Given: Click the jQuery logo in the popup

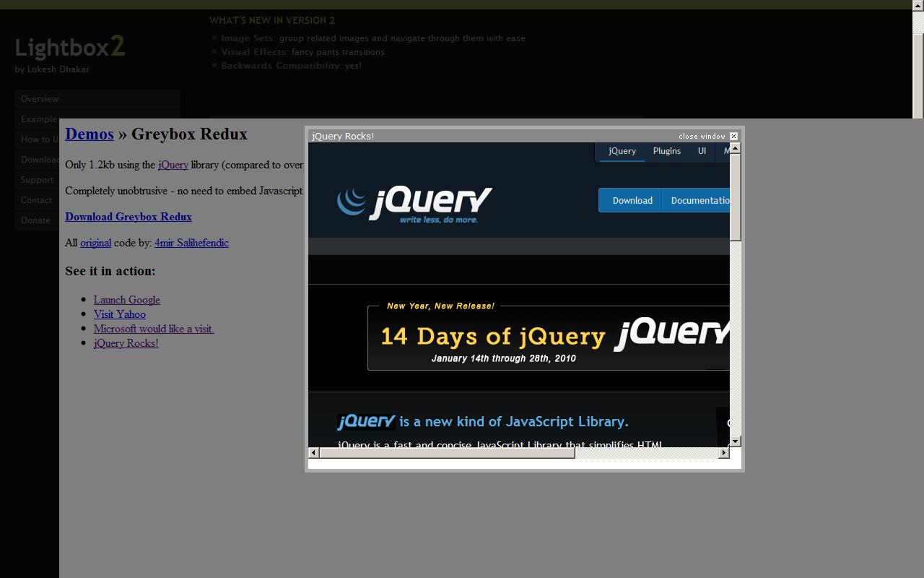Looking at the screenshot, I should pos(414,204).
